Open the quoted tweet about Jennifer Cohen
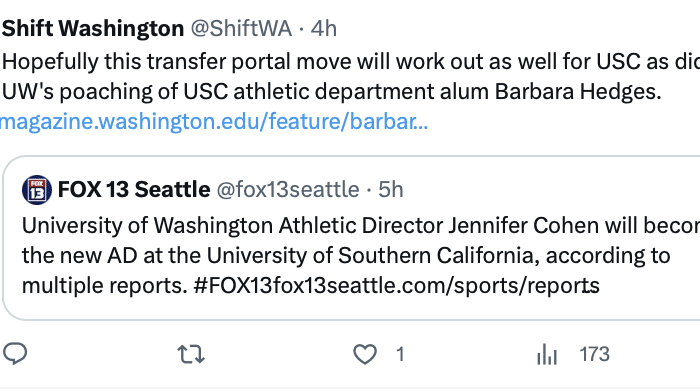Image resolution: width=700 pixels, height=392 pixels. coord(351,238)
